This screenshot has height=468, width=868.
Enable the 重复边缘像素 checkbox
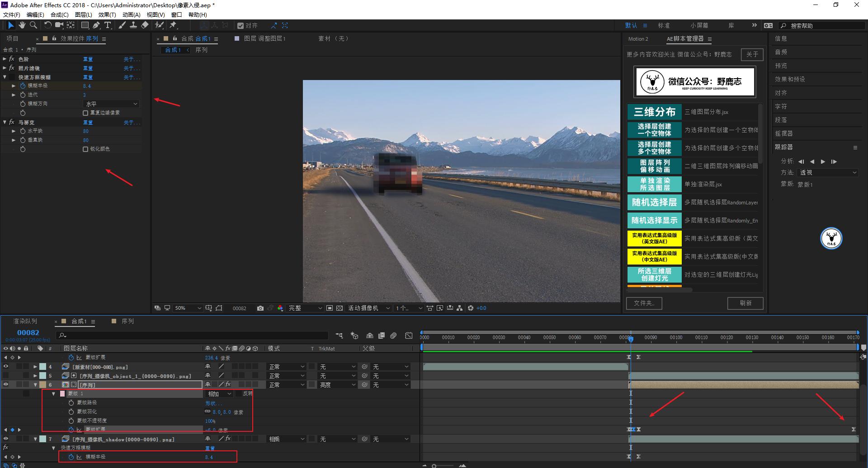pos(85,113)
